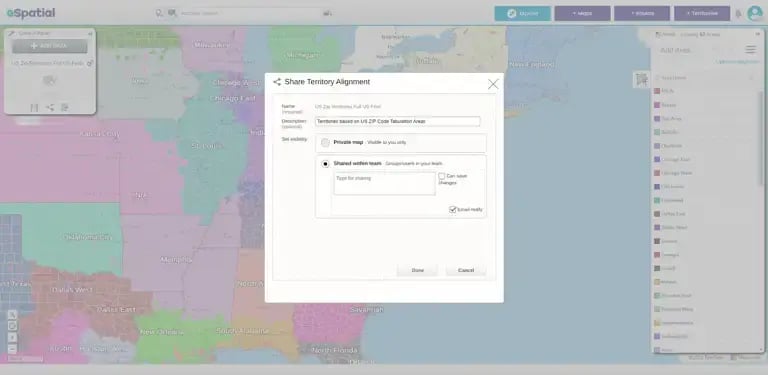Click the Cancel button in dialog

click(x=466, y=270)
